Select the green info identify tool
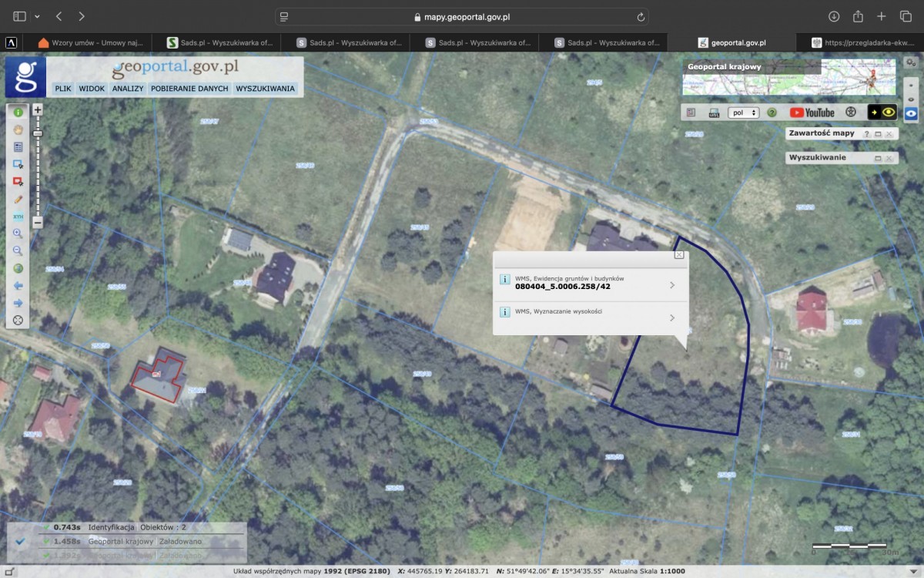 click(x=18, y=112)
